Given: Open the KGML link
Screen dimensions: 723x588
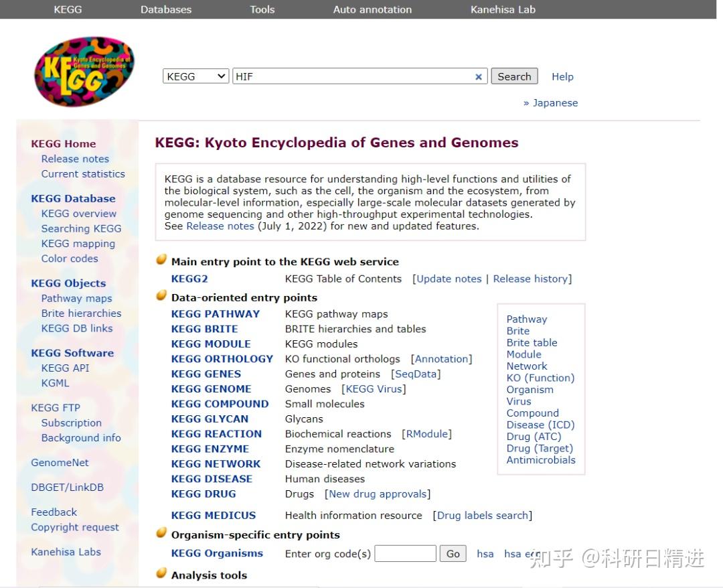Looking at the screenshot, I should (x=56, y=383).
